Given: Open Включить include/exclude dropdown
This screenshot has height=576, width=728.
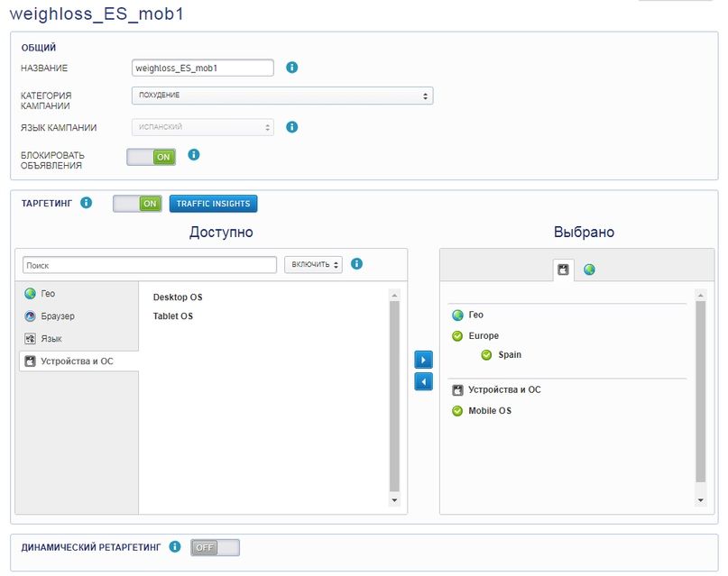Looking at the screenshot, I should click(x=313, y=264).
